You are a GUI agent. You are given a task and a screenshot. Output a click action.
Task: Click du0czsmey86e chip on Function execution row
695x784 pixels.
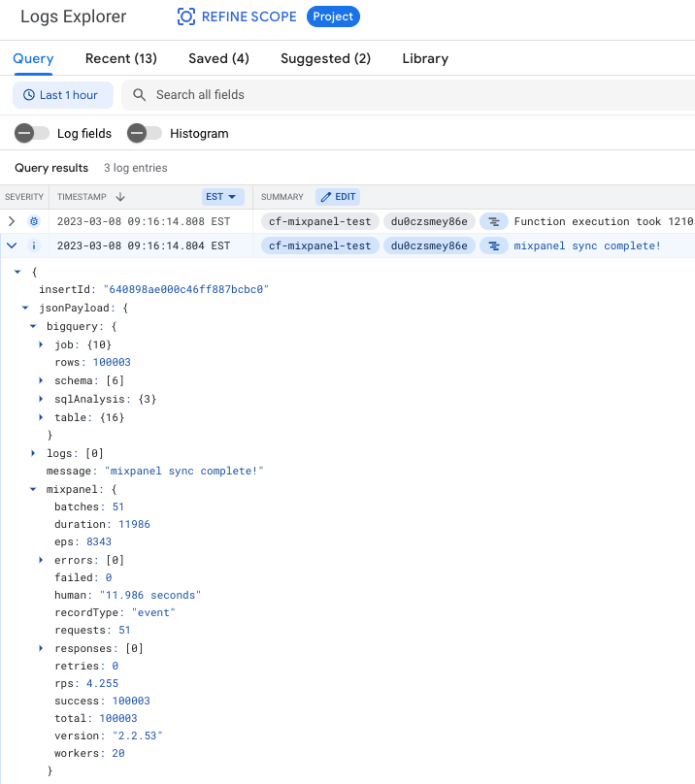[x=429, y=221]
